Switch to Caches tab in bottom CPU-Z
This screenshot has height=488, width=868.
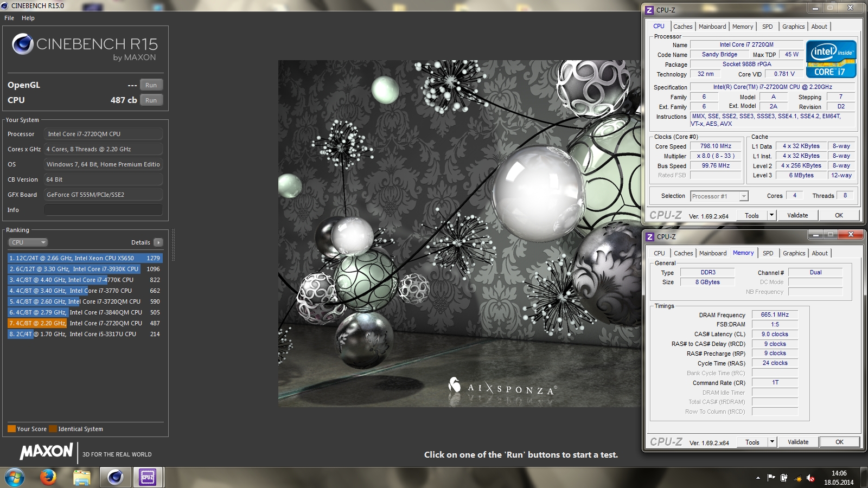pos(683,253)
